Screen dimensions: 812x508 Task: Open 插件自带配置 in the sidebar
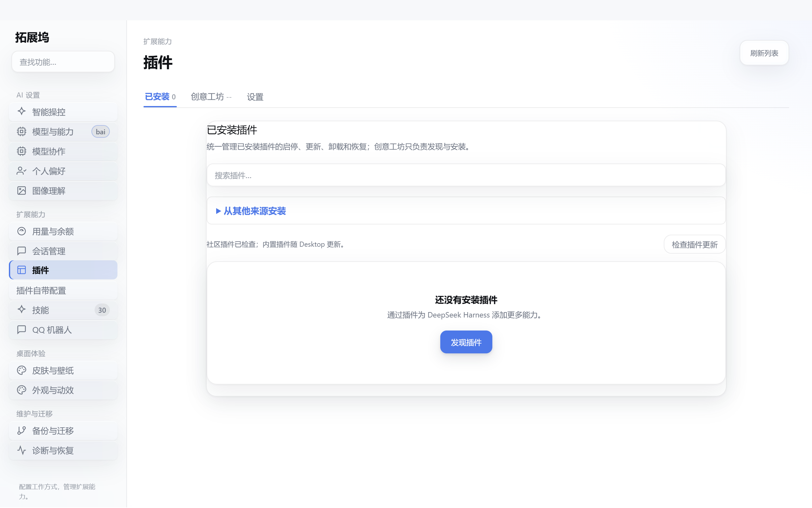click(x=63, y=290)
